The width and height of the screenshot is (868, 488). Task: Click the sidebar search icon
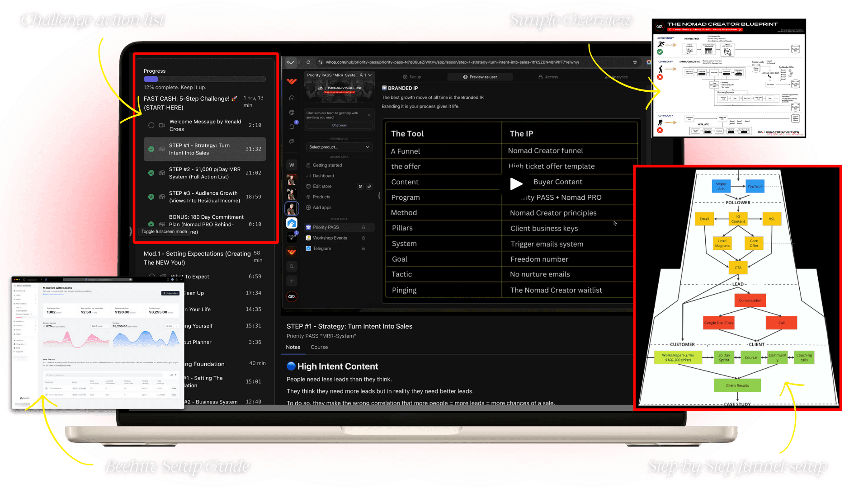click(x=292, y=267)
